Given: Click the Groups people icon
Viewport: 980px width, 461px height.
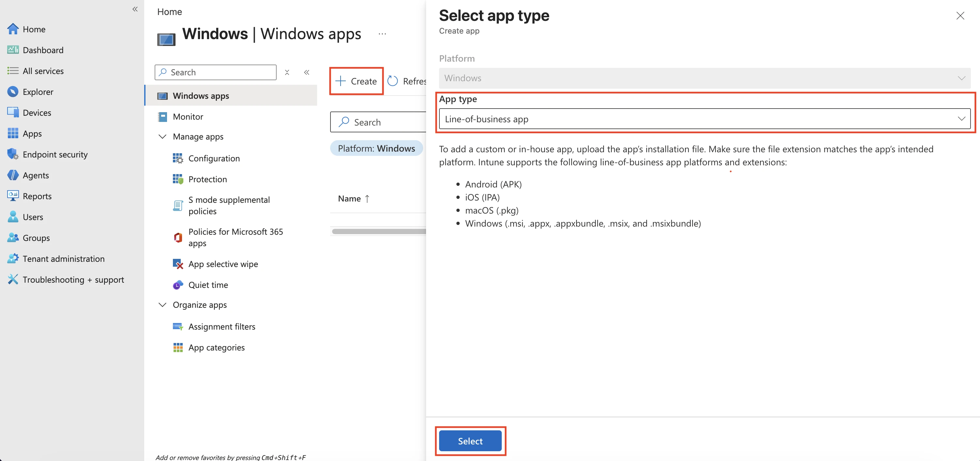Looking at the screenshot, I should (13, 238).
